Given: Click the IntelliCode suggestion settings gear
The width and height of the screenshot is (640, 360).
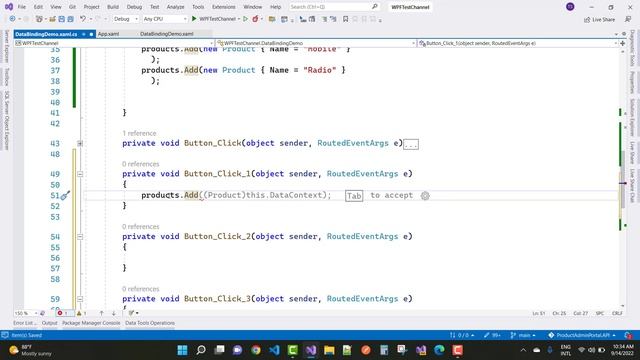Looking at the screenshot, I should coord(425,196).
